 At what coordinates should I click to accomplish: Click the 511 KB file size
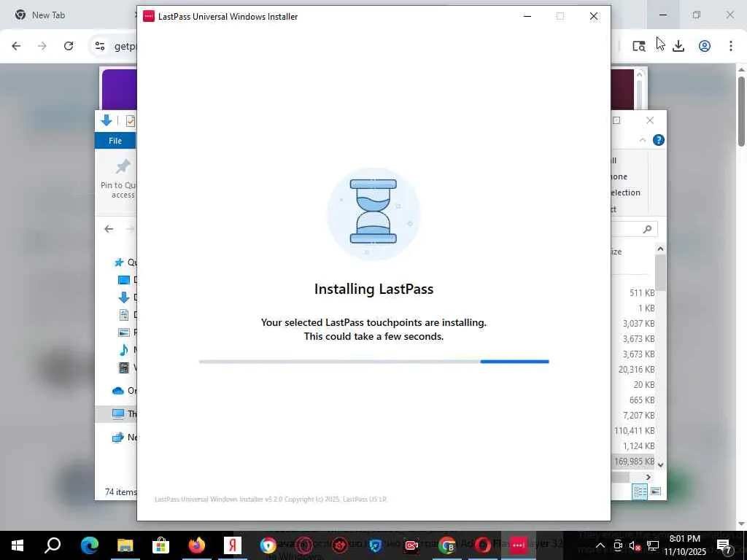click(x=642, y=293)
